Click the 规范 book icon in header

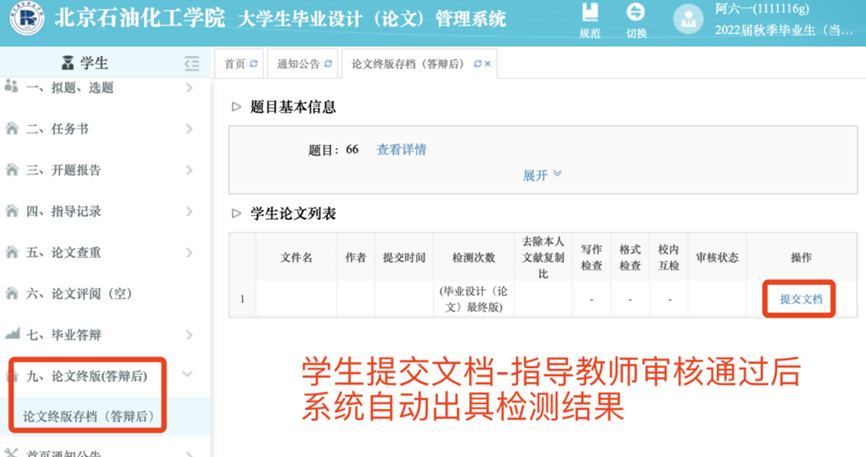[590, 14]
